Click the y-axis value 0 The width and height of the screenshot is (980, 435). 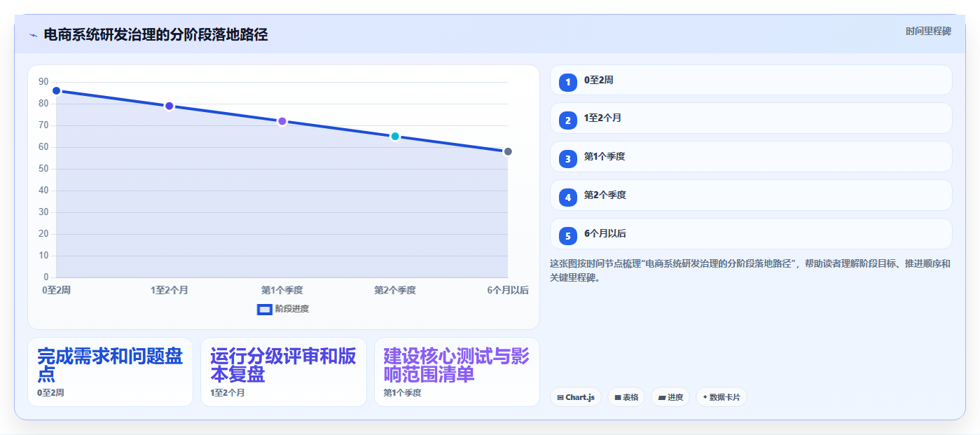[x=46, y=277]
